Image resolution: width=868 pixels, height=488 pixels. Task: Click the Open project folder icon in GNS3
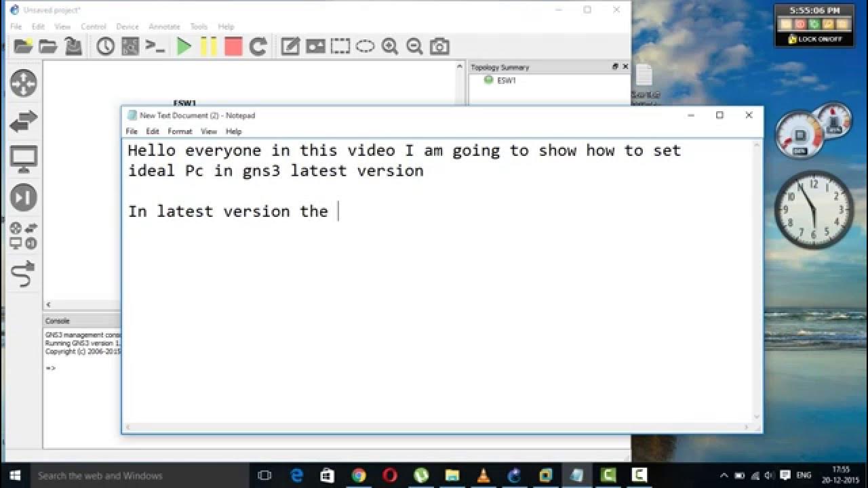click(48, 46)
